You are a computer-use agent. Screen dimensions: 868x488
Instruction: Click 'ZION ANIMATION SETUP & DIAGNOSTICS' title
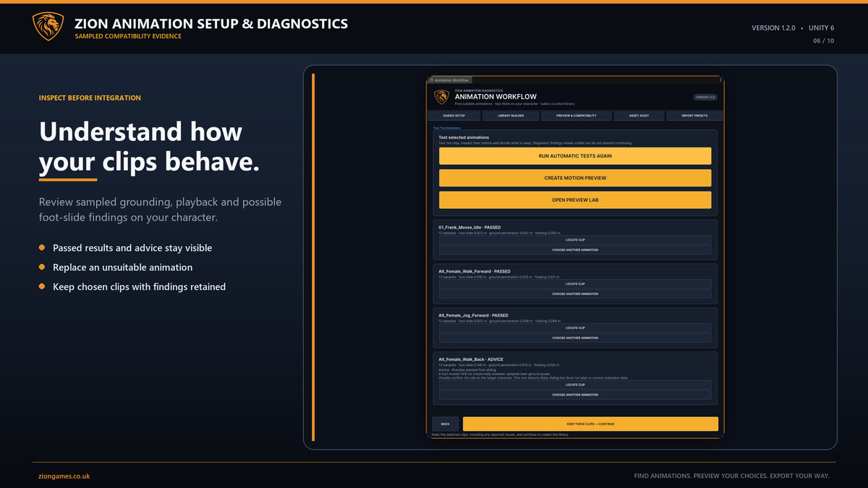(211, 23)
